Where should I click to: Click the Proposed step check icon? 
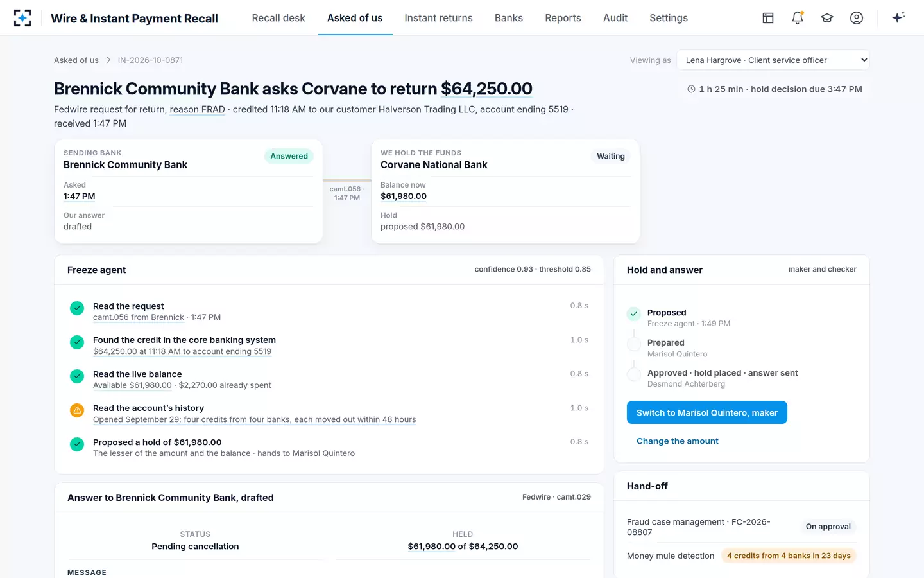click(634, 314)
